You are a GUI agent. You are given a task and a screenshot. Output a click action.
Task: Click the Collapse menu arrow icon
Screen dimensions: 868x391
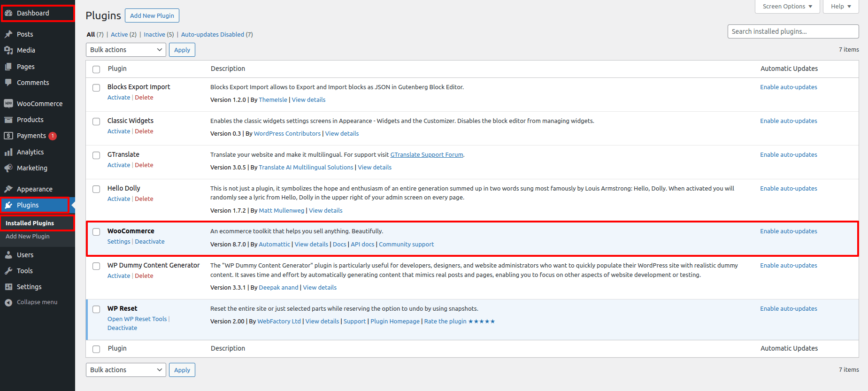(8, 302)
